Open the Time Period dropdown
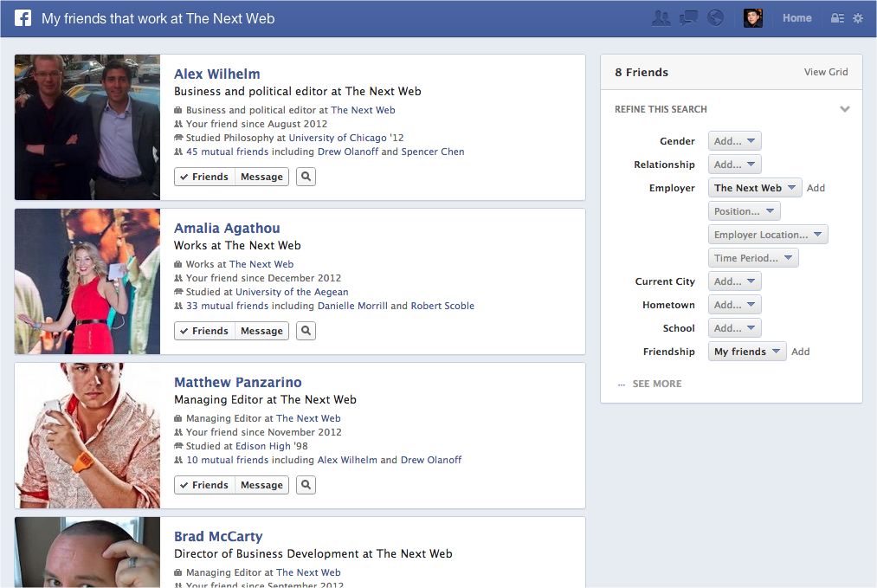 [753, 258]
